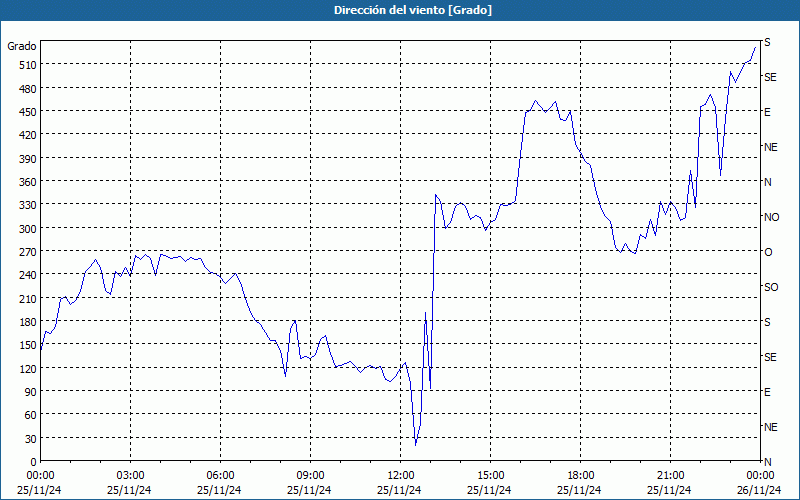Click the 03:00 time axis label
The height and width of the screenshot is (500, 800).
[x=130, y=476]
